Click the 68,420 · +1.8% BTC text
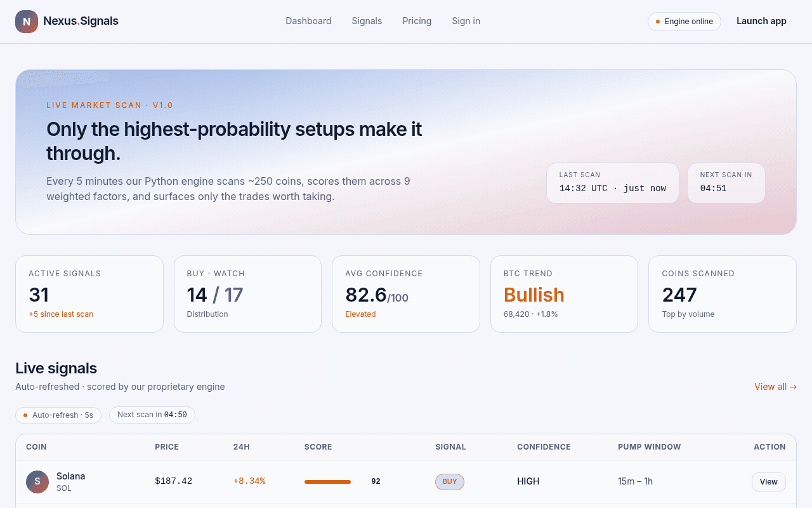 pos(531,314)
